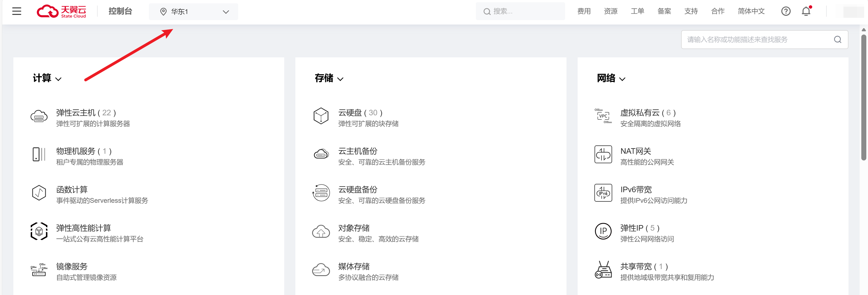The height and width of the screenshot is (295, 868).
Task: Click the 共享带宽 router icon
Action: tap(603, 270)
